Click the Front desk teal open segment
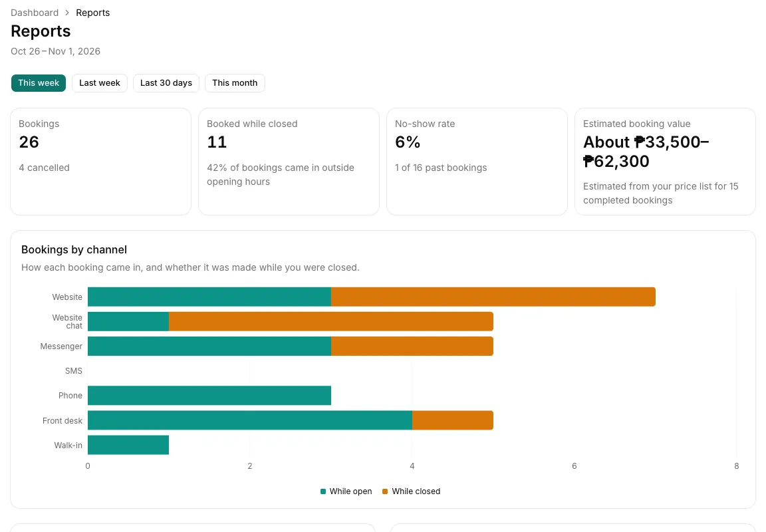The width and height of the screenshot is (766, 532). [250, 420]
